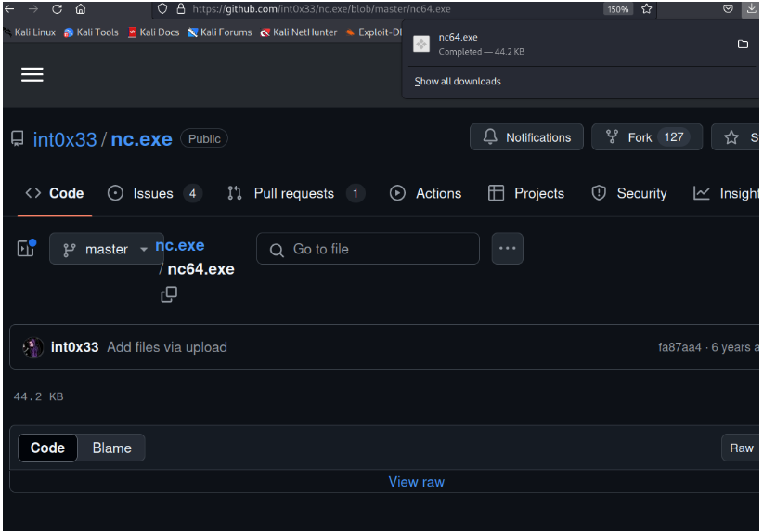The width and height of the screenshot is (763, 532).
Task: Toggle to Blame view
Action: pyautogui.click(x=111, y=448)
